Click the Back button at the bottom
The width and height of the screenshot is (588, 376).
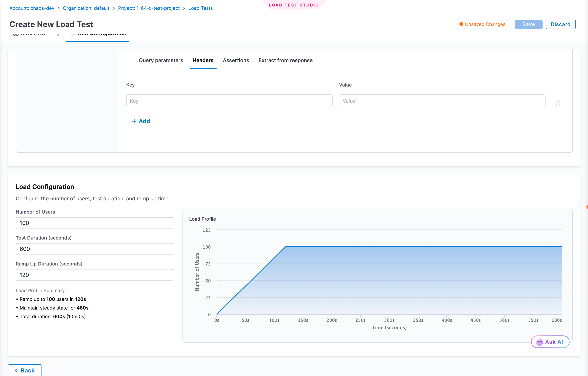[25, 370]
